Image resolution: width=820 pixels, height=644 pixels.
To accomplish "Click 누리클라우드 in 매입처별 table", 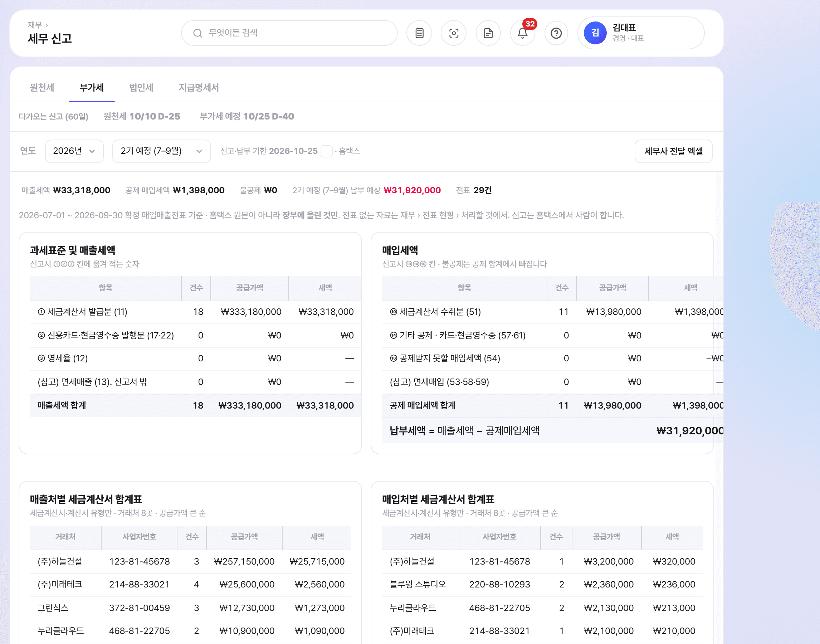I will pyautogui.click(x=413, y=608).
